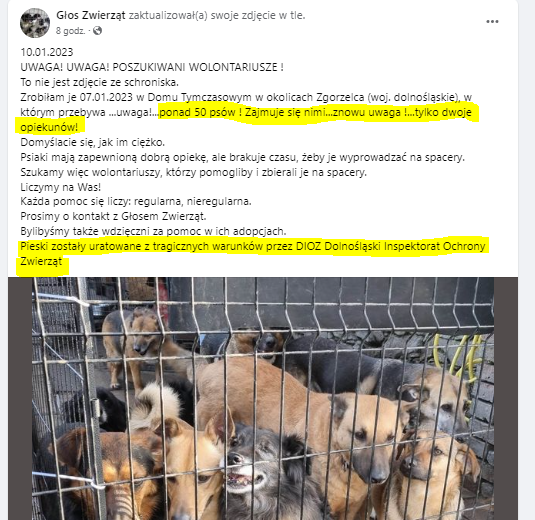The width and height of the screenshot is (535, 520).
Task: Click the highlighted word 'opiekunów!'
Action: pos(49,127)
